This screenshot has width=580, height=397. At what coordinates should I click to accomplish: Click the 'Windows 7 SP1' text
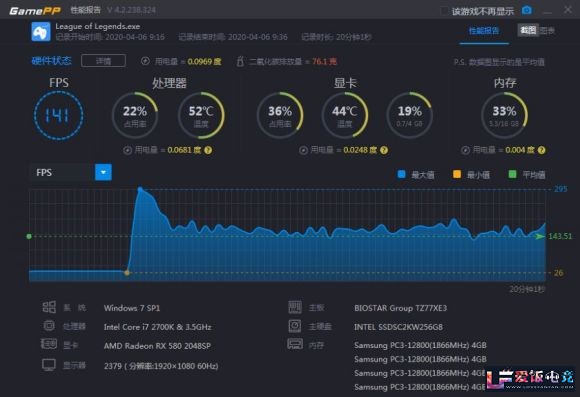coord(132,308)
